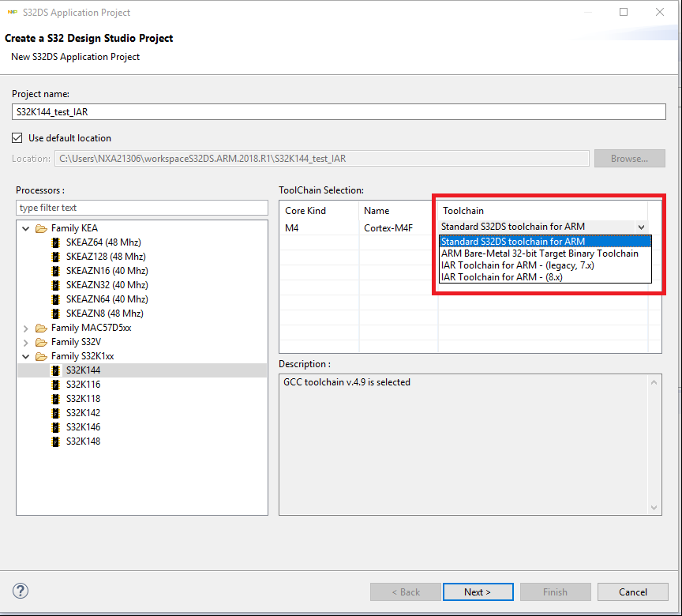Collapse the Family S32K1xx tree node

[x=26, y=357]
